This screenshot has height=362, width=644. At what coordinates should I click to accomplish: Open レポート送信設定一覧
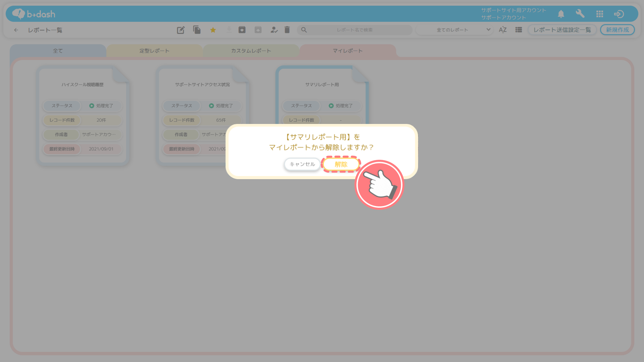tap(562, 30)
